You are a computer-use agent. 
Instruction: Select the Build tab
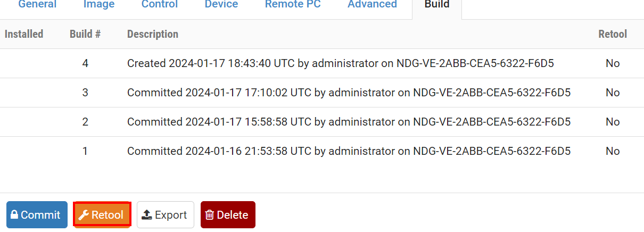[x=437, y=5]
